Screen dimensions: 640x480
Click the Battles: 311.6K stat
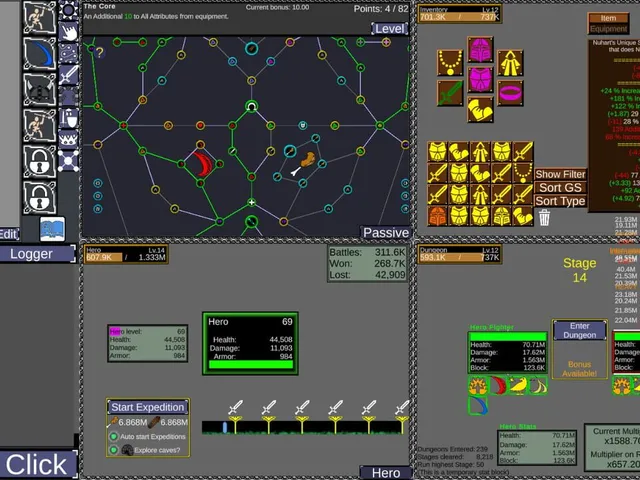click(x=367, y=252)
